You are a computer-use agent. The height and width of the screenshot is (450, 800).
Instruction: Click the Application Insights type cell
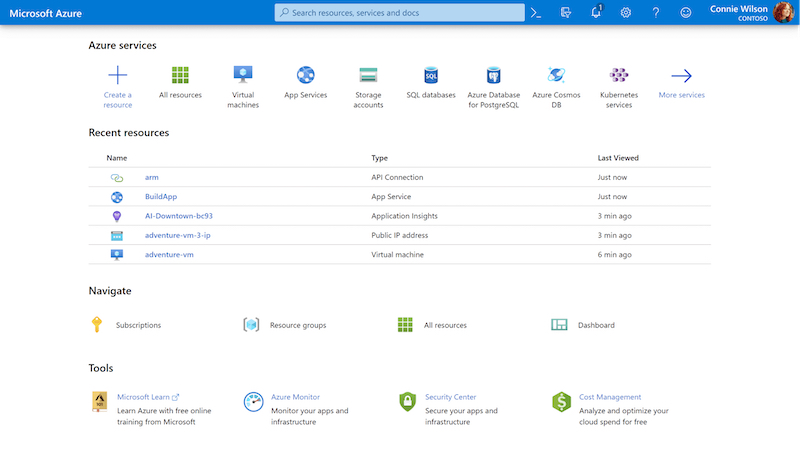[x=404, y=216]
